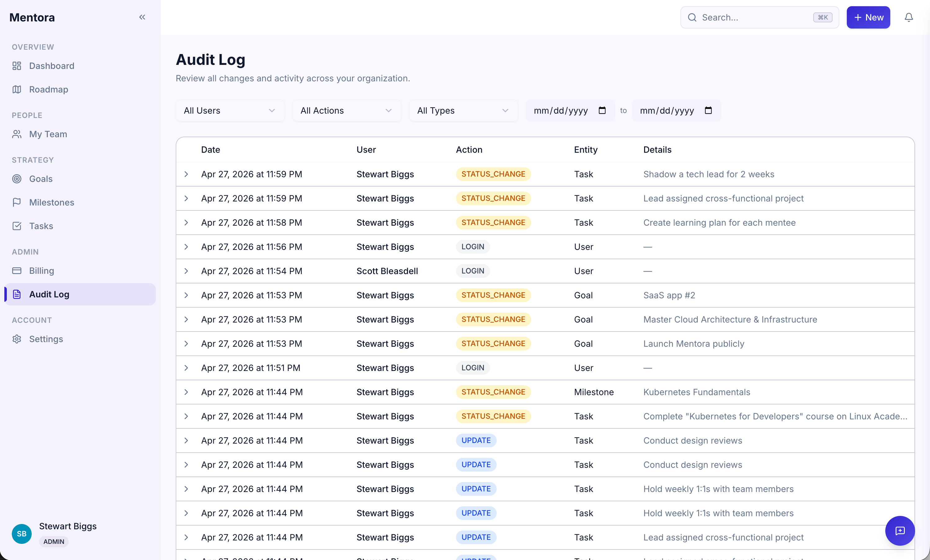Expand the Launch Mentora publicly row

[186, 343]
